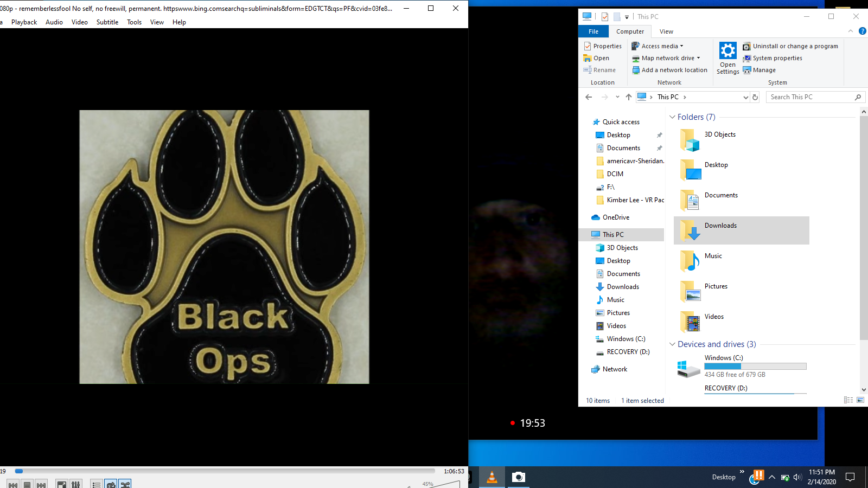Click the quick access Properties checkmark icon
The width and height of the screenshot is (868, 488).
click(605, 17)
